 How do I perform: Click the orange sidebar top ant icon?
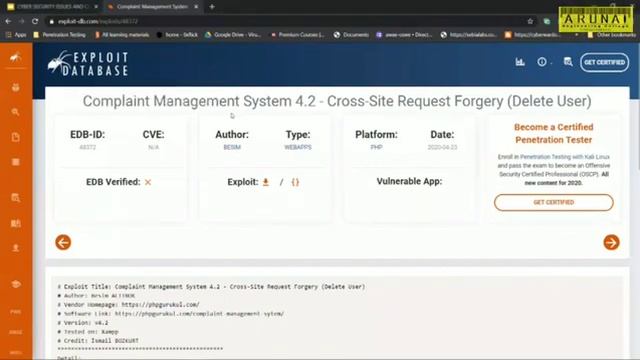coord(16,57)
